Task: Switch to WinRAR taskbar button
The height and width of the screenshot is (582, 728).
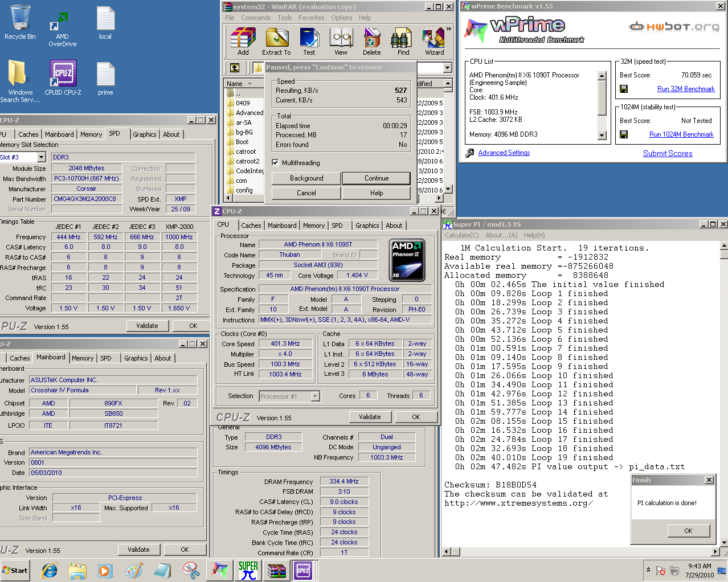Action: [276, 571]
